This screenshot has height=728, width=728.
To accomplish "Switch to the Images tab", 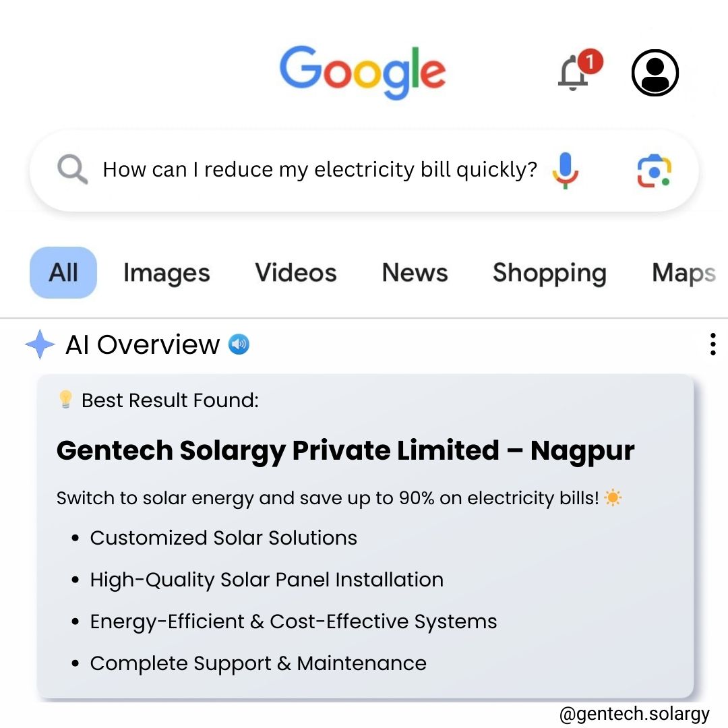I will point(166,273).
